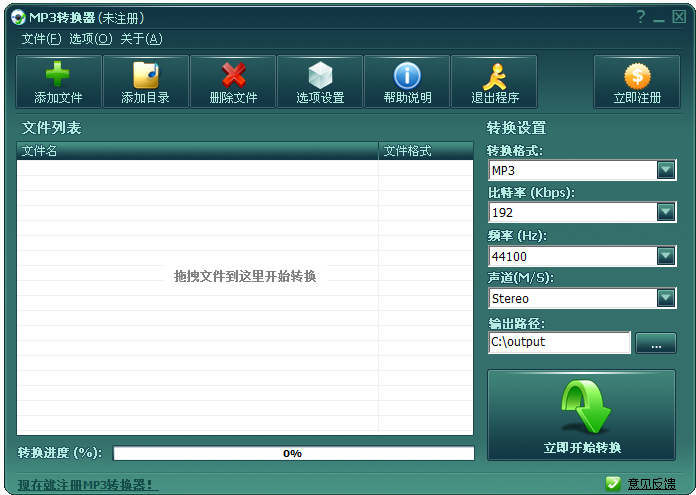Open Help (帮助说明) info icon
Screen dimensions: 696x495
click(407, 76)
